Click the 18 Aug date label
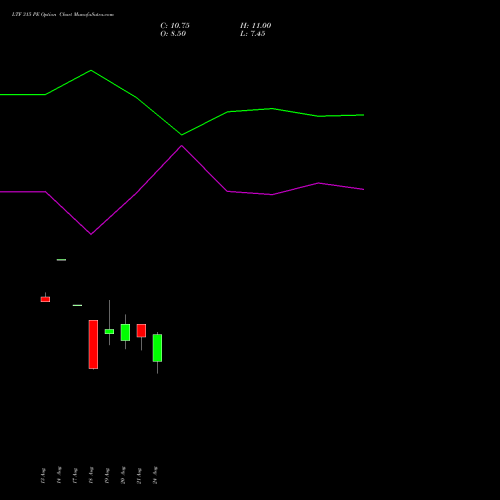Image resolution: width=500 pixels, height=500 pixels. (x=91, y=475)
